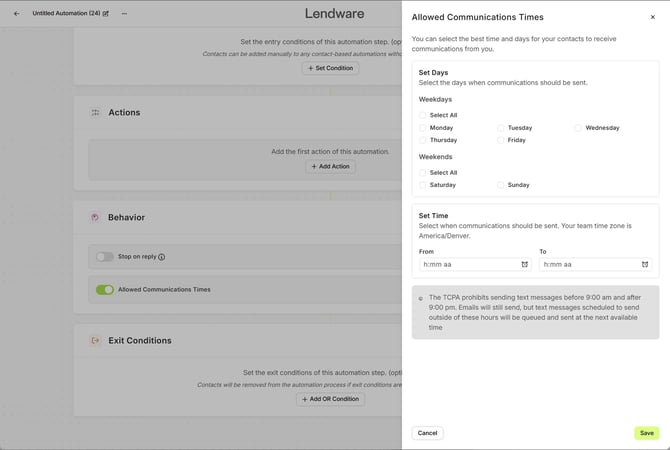
Task: Click the Actions section icon
Action: (95, 113)
